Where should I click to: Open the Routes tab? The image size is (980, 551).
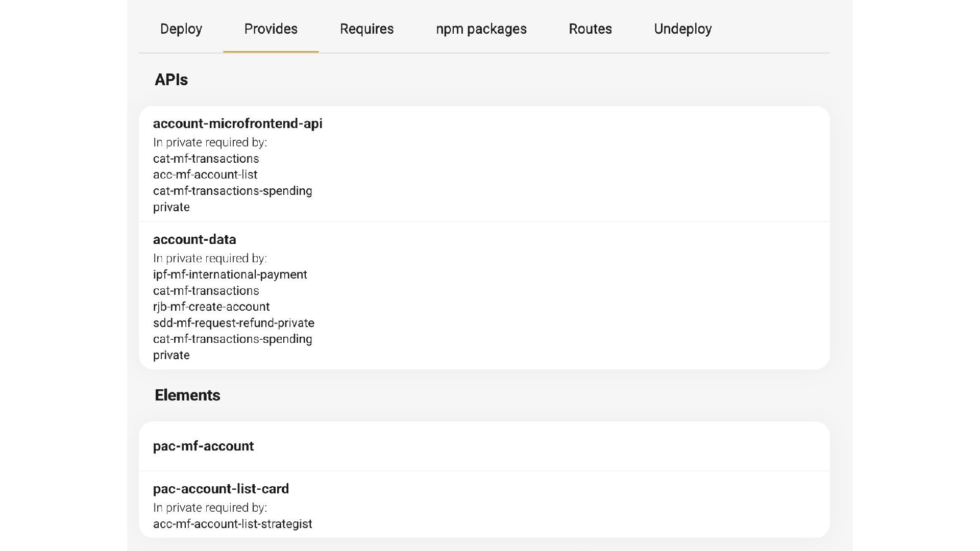[590, 29]
